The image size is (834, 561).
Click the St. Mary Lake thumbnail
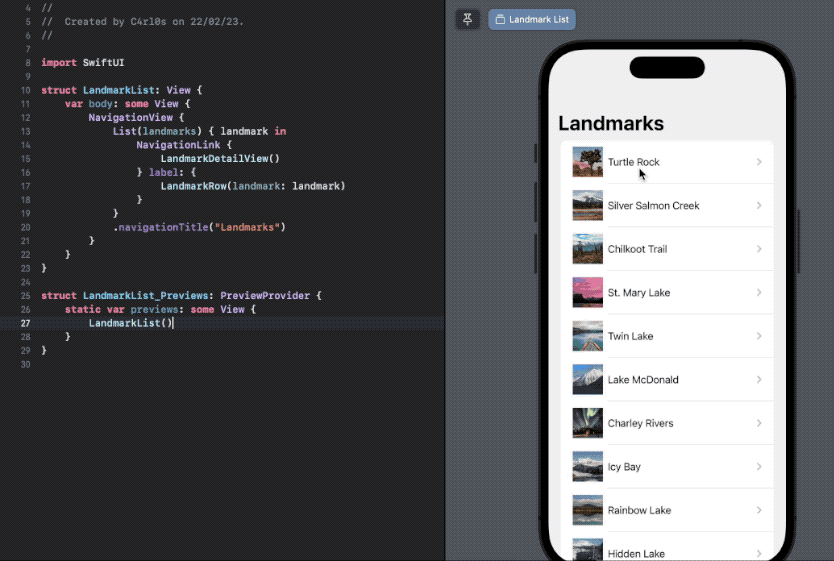(588, 293)
